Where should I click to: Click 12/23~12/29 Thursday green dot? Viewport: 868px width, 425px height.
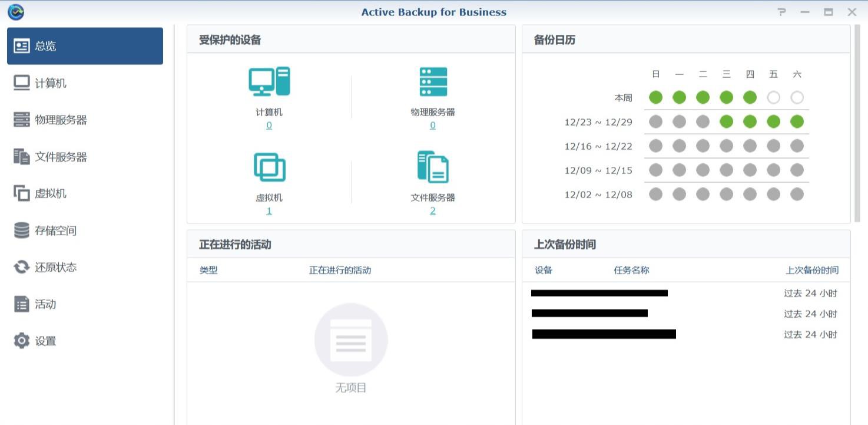(x=750, y=121)
